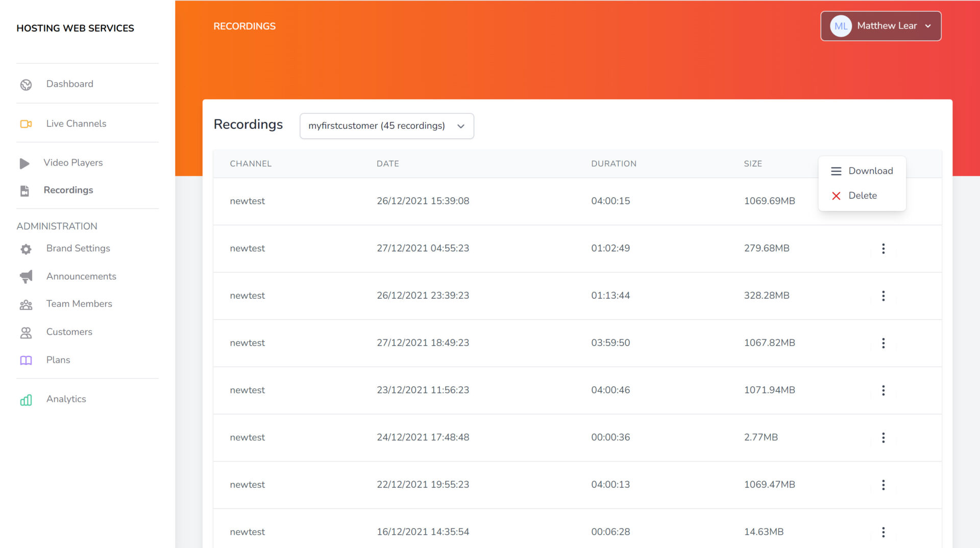Screen dimensions: 980x548
Task: Click size 279.68MB
Action: tap(766, 248)
